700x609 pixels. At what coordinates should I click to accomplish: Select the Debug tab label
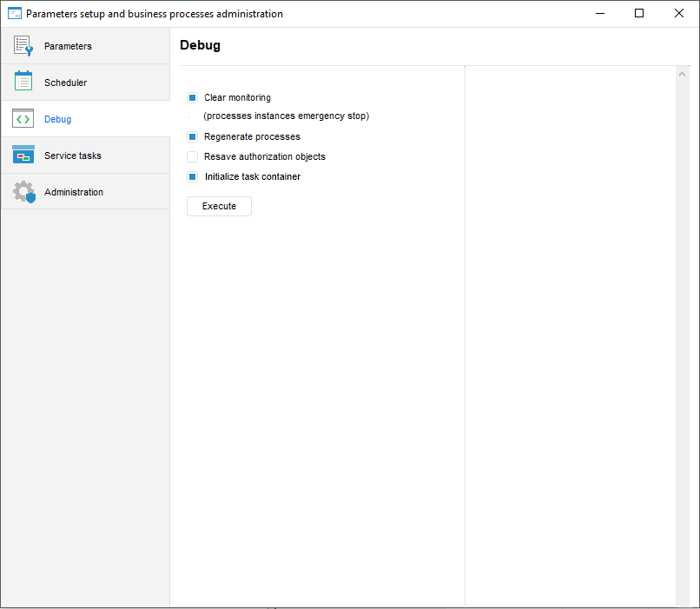tap(57, 119)
